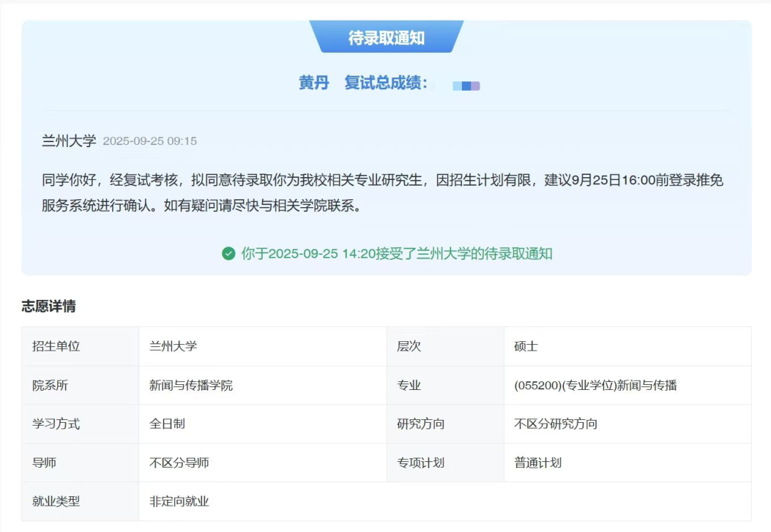Select the 兰州大学 value in 招生单位 row
Viewport: 771px width, 532px height.
click(173, 346)
